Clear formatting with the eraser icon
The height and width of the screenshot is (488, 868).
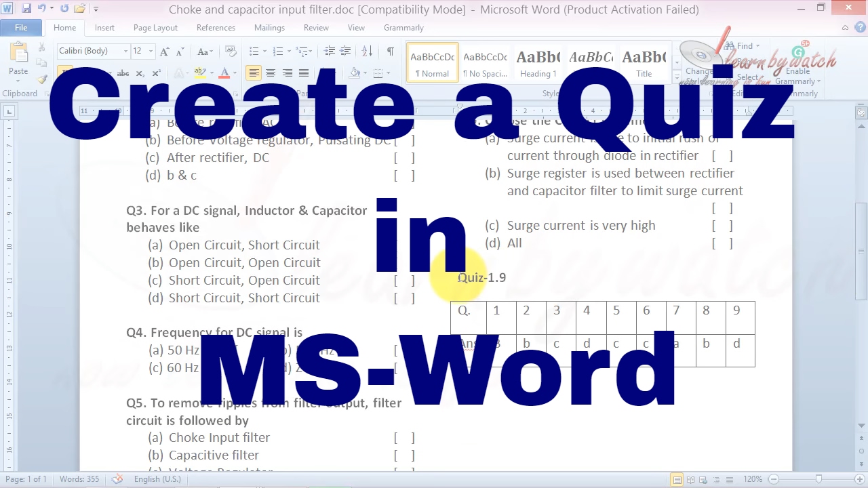point(230,52)
